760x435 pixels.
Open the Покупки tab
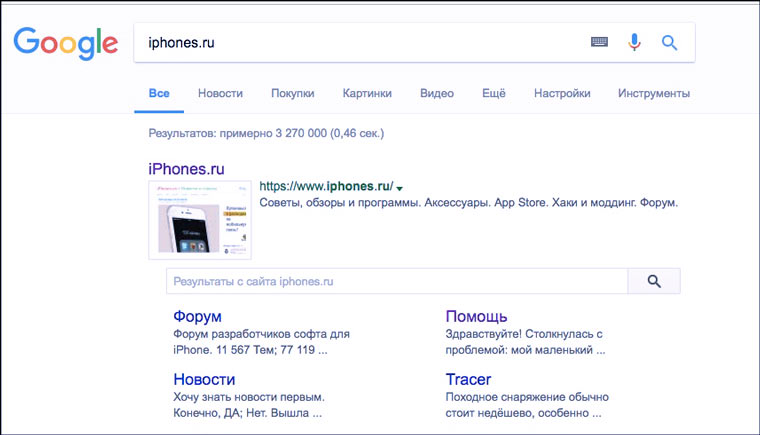(x=292, y=93)
